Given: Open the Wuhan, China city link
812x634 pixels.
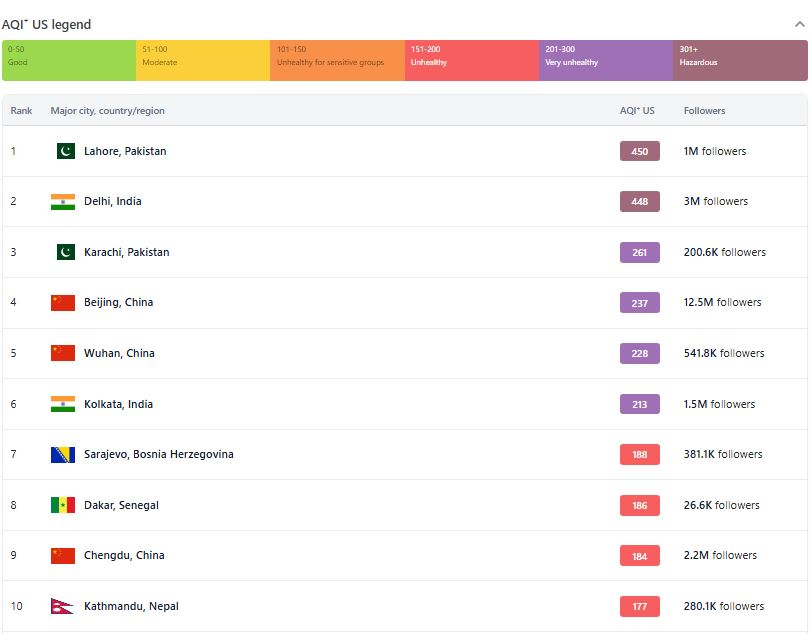Looking at the screenshot, I should (119, 353).
